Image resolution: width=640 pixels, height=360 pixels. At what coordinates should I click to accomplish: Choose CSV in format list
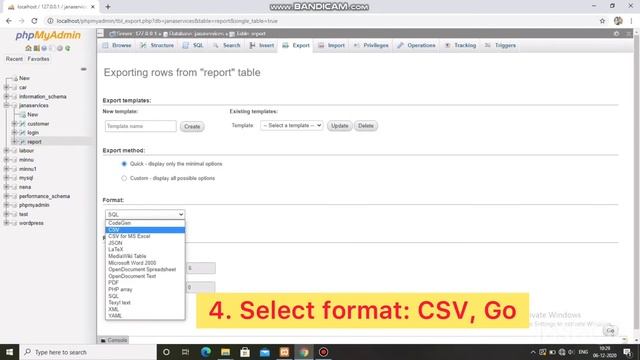(x=145, y=230)
